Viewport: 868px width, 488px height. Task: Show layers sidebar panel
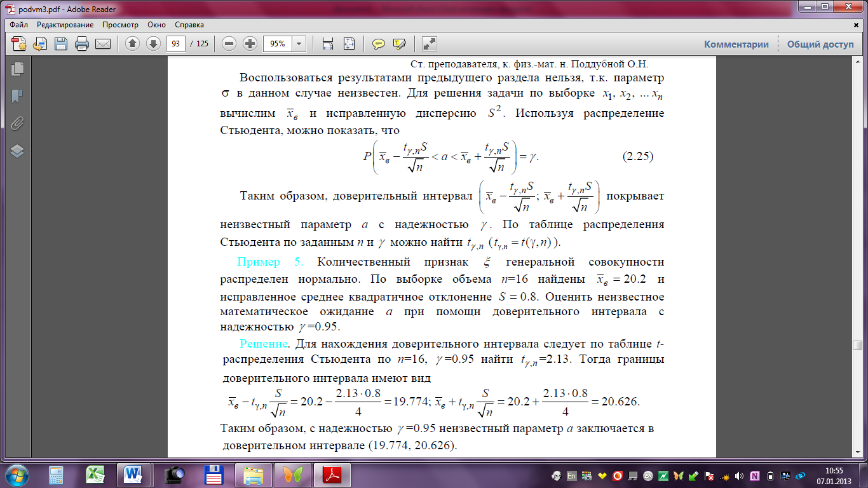[17, 151]
